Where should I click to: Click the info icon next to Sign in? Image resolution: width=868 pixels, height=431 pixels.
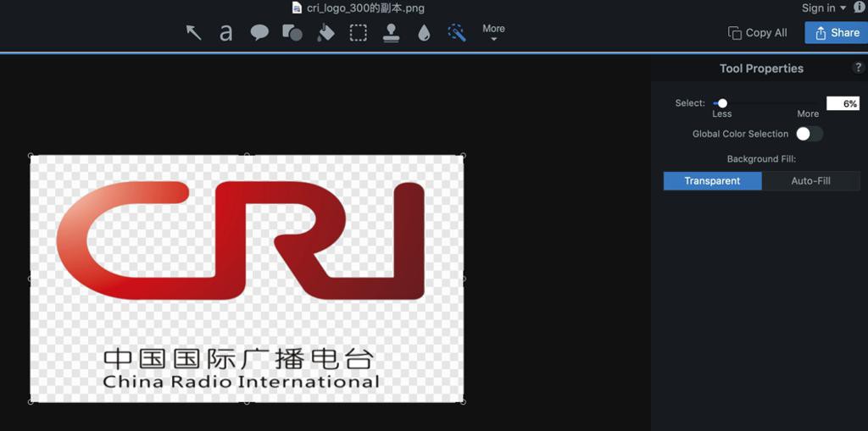click(x=859, y=7)
